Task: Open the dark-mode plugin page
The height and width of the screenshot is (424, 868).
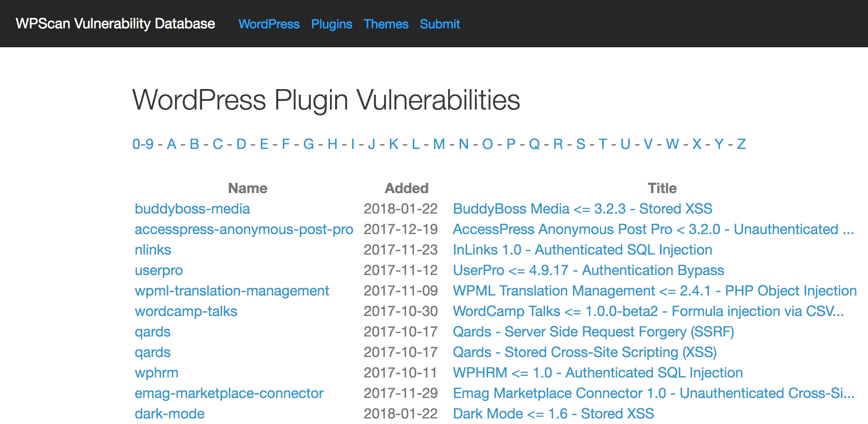Action: point(169,413)
